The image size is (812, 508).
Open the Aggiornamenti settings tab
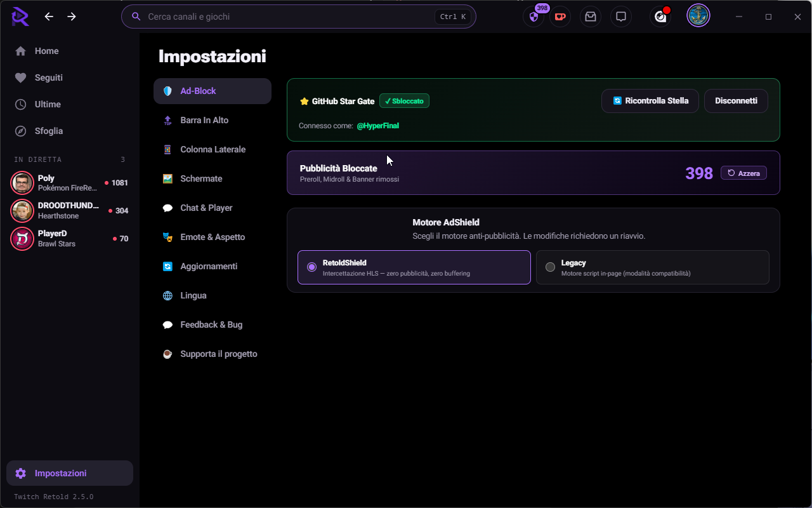(213, 266)
